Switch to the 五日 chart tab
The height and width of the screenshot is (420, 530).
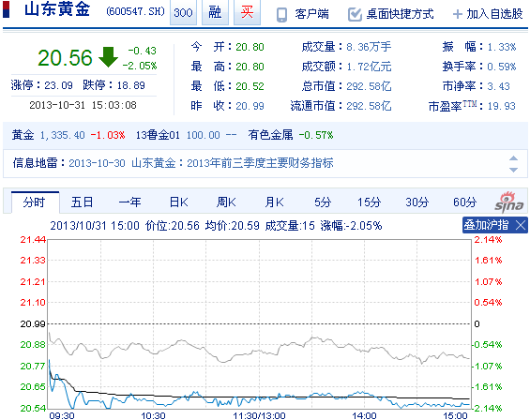point(83,202)
